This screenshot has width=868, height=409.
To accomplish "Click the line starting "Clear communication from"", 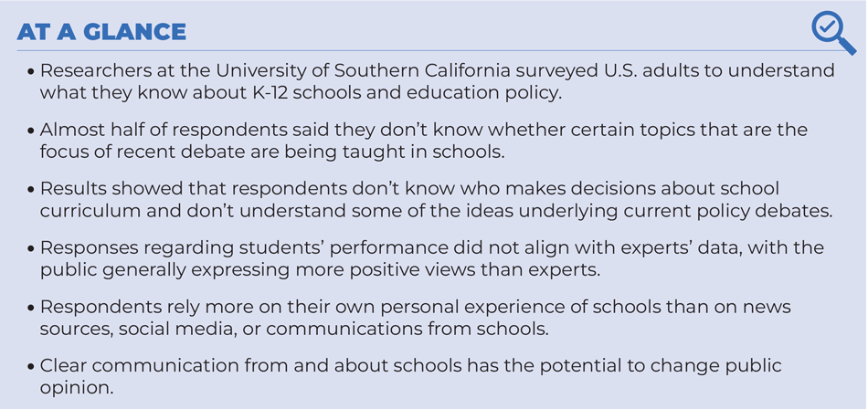I will point(410,365).
